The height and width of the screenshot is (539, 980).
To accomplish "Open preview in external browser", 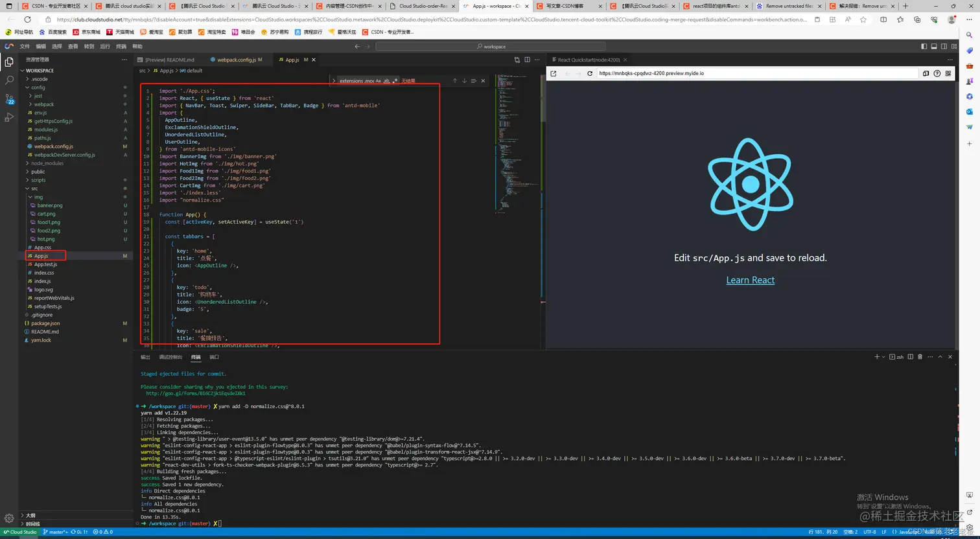I will pyautogui.click(x=554, y=73).
